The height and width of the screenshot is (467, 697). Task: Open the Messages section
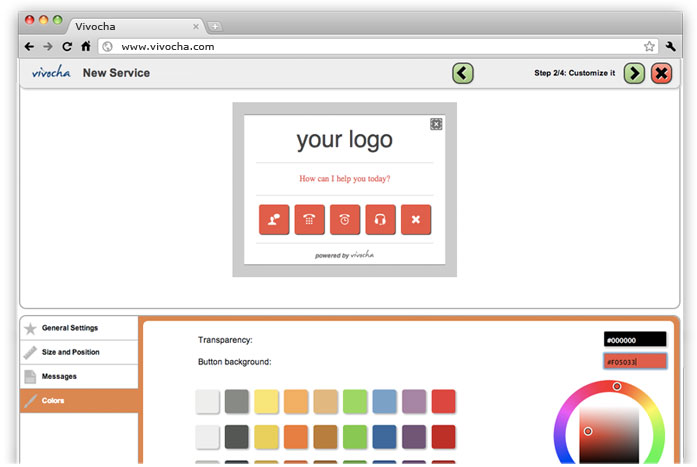pos(79,376)
